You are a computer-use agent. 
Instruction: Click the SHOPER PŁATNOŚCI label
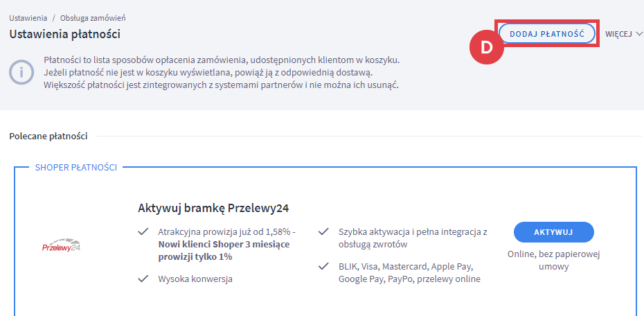coord(76,167)
